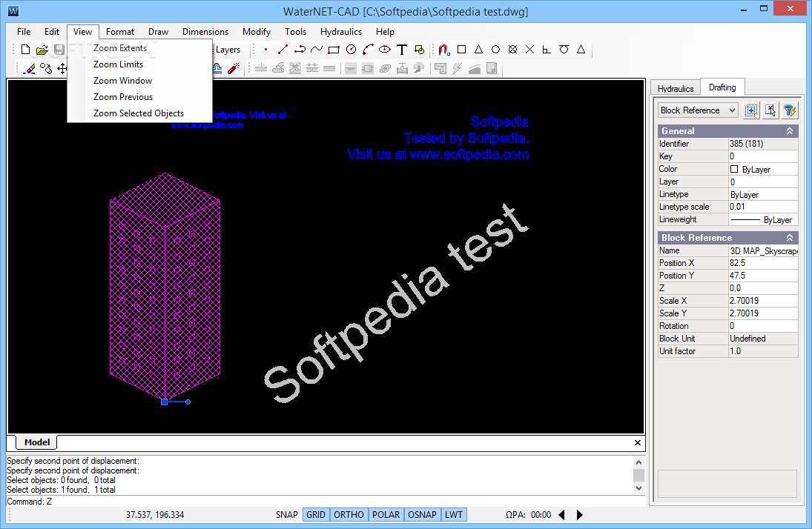This screenshot has width=812, height=529.
Task: Click the Linetype ByLayer property value
Action: (x=763, y=195)
